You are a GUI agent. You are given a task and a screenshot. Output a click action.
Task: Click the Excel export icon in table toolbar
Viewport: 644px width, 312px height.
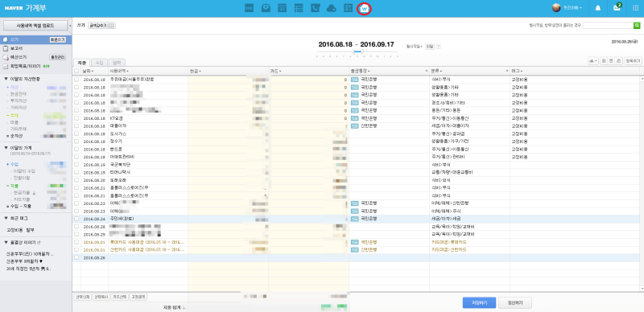pyautogui.click(x=605, y=61)
